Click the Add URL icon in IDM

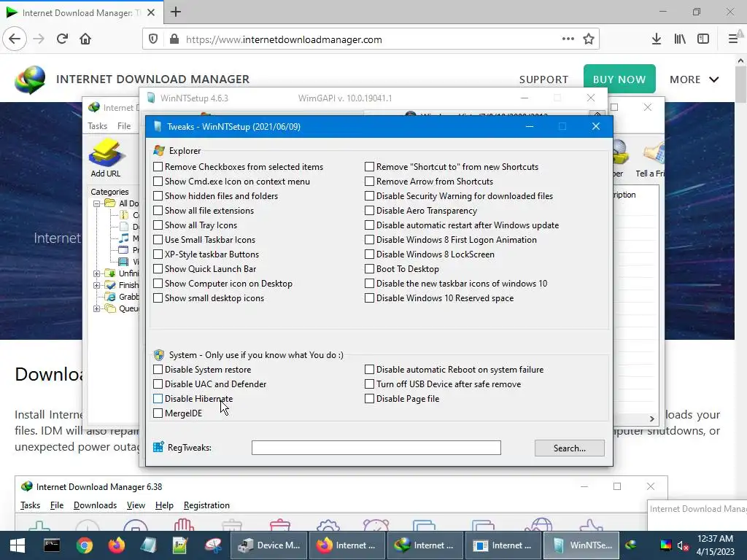106,158
